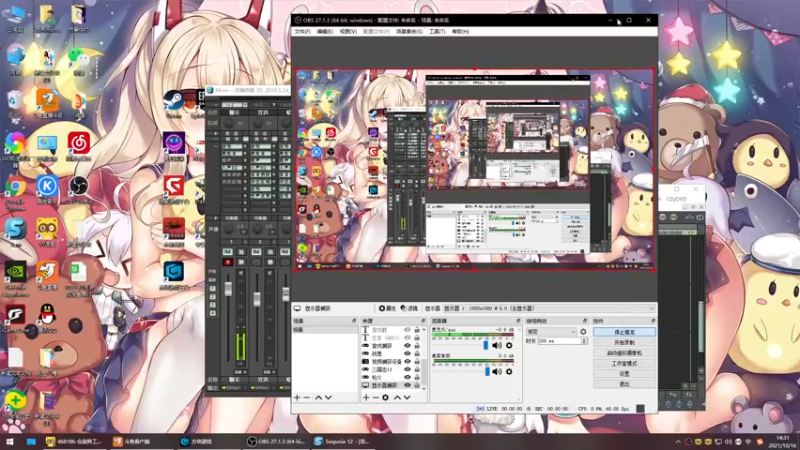800x450 pixels.
Task: Remove the selected source with Sources minus
Action: point(376,397)
